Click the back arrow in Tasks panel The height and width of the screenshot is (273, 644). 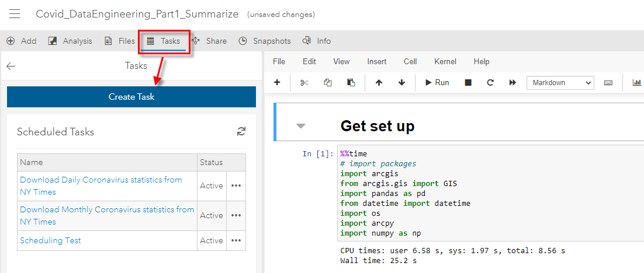coord(11,66)
